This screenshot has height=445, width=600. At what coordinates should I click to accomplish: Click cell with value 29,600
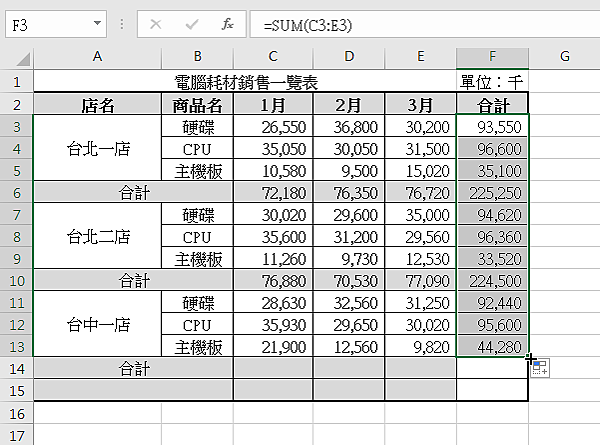pos(349,214)
